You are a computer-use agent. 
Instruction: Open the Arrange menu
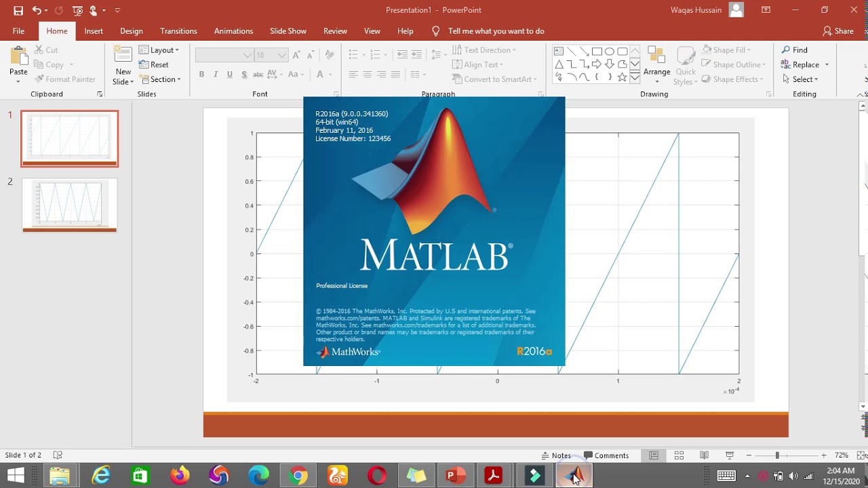[656, 65]
